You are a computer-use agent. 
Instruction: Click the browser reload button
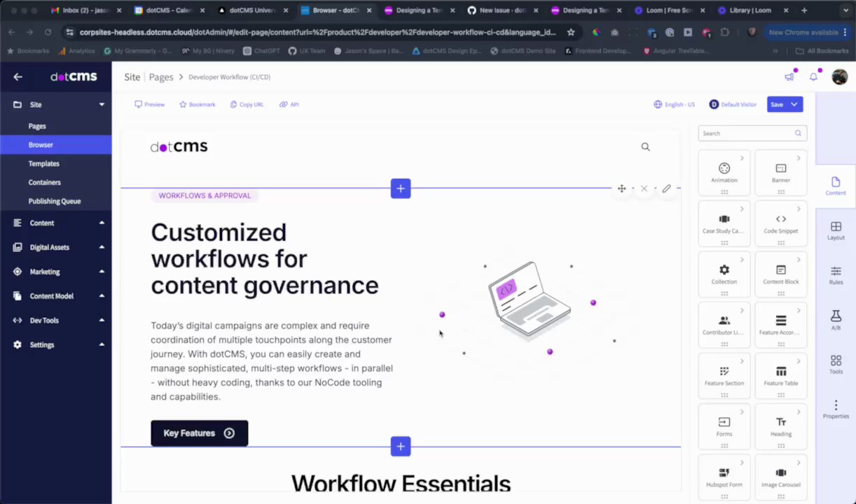click(48, 32)
